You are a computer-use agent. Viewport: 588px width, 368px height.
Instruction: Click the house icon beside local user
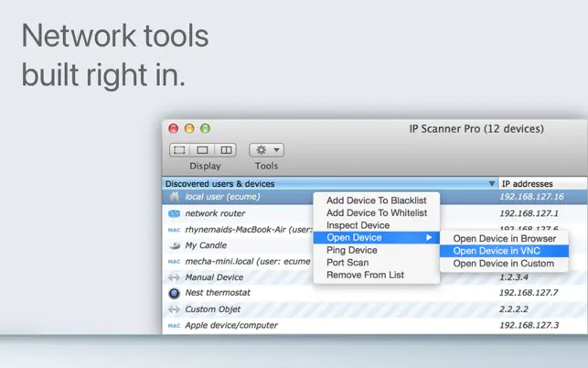click(174, 197)
